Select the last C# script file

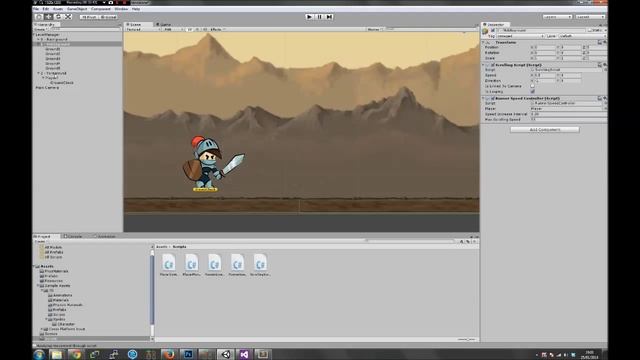260,265
